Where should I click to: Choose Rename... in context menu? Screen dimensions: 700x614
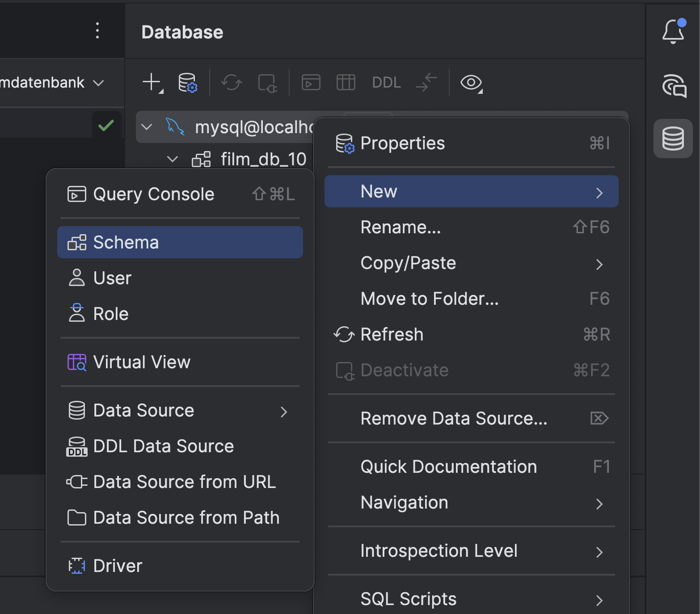[x=472, y=227]
